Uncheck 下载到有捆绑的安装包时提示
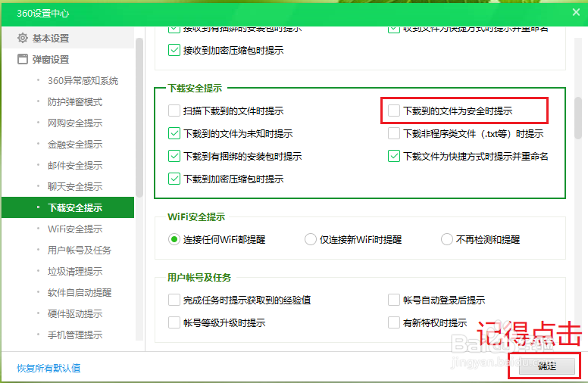The height and width of the screenshot is (383, 588). pyautogui.click(x=174, y=156)
